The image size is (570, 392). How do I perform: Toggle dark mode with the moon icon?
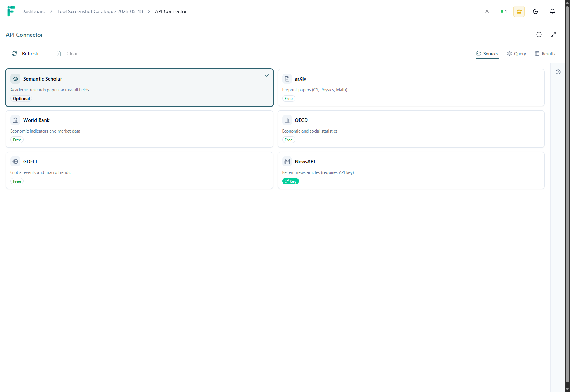[535, 11]
